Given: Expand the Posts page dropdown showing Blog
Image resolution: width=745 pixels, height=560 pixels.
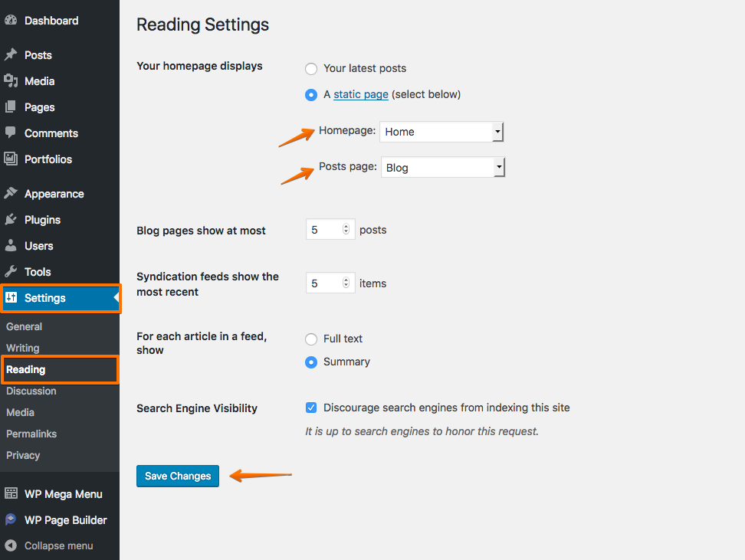Looking at the screenshot, I should tap(443, 167).
